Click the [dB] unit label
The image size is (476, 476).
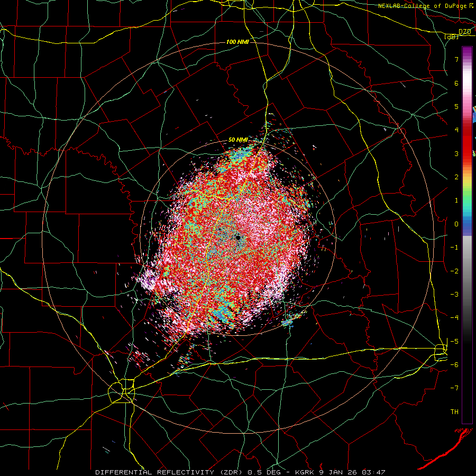[x=452, y=36]
